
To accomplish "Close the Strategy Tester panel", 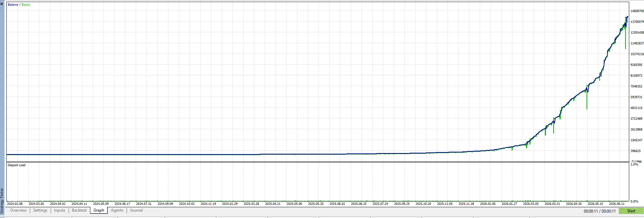I will [x=2, y=4].
